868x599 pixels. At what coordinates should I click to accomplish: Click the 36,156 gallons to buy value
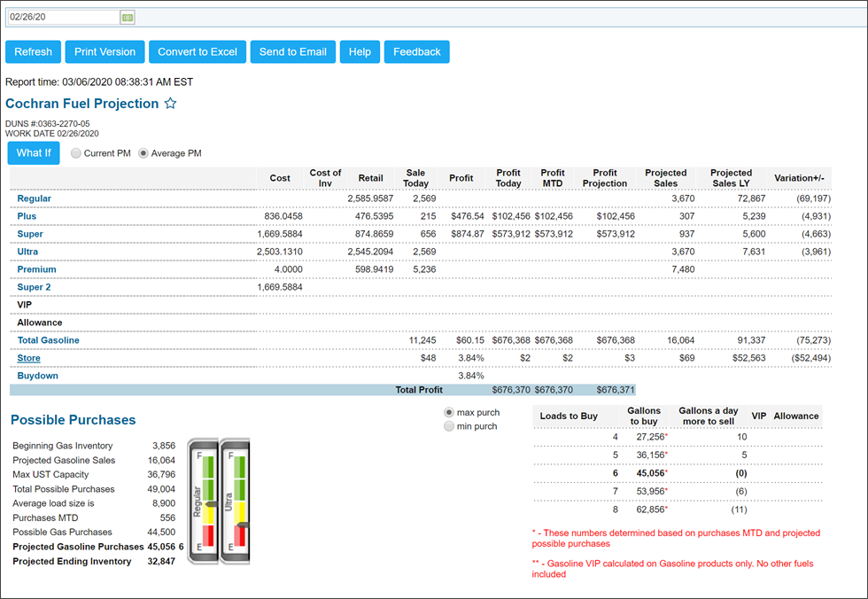(650, 455)
